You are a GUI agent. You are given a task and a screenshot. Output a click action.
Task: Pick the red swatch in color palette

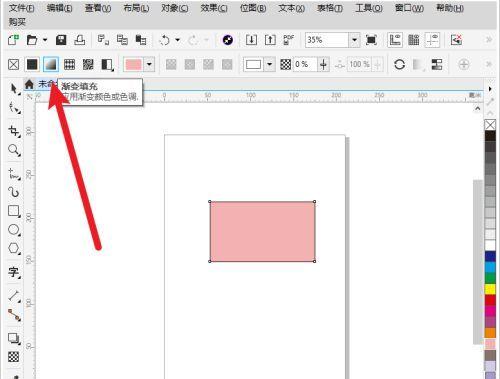pyautogui.click(x=490, y=300)
